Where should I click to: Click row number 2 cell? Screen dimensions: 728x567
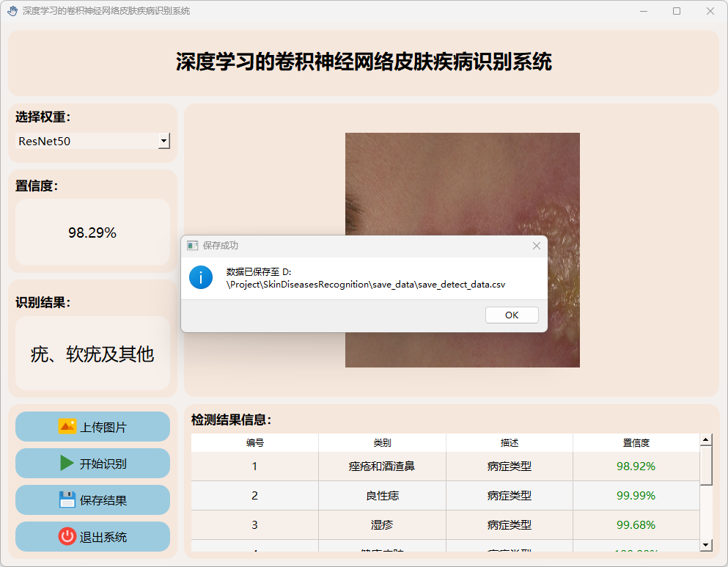pyautogui.click(x=255, y=496)
